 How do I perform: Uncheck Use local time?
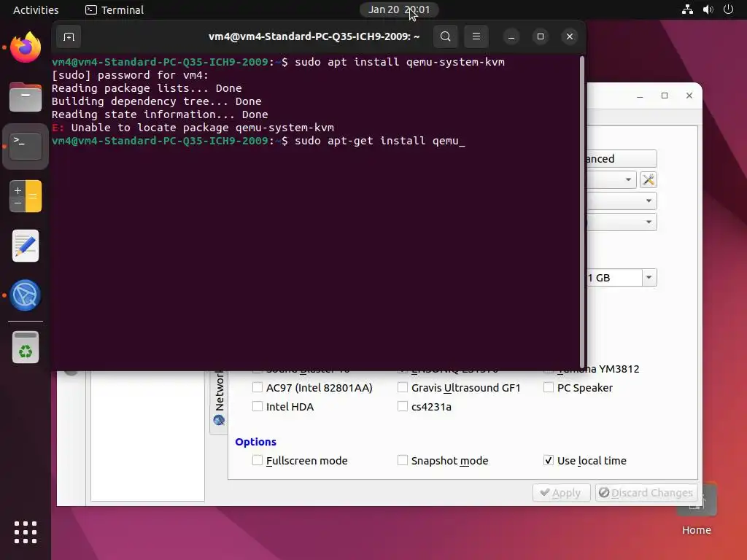[x=549, y=461]
